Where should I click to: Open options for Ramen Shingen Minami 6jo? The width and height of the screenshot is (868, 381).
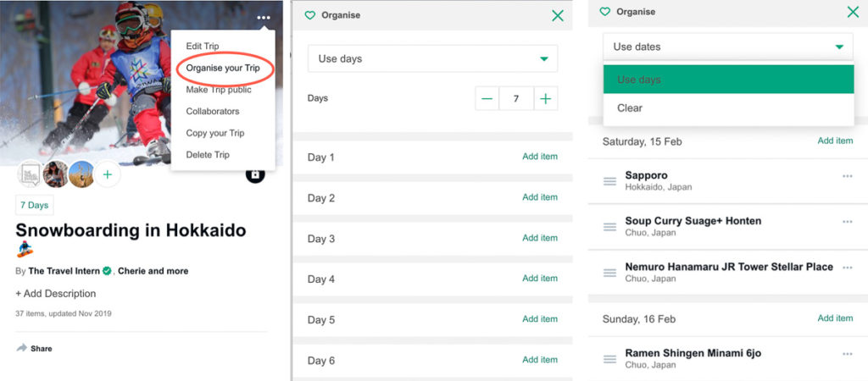(847, 354)
